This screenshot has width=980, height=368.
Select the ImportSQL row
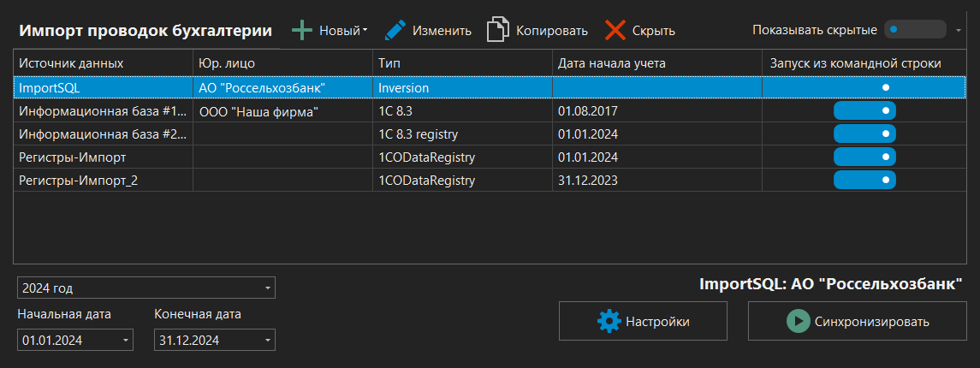point(490,87)
